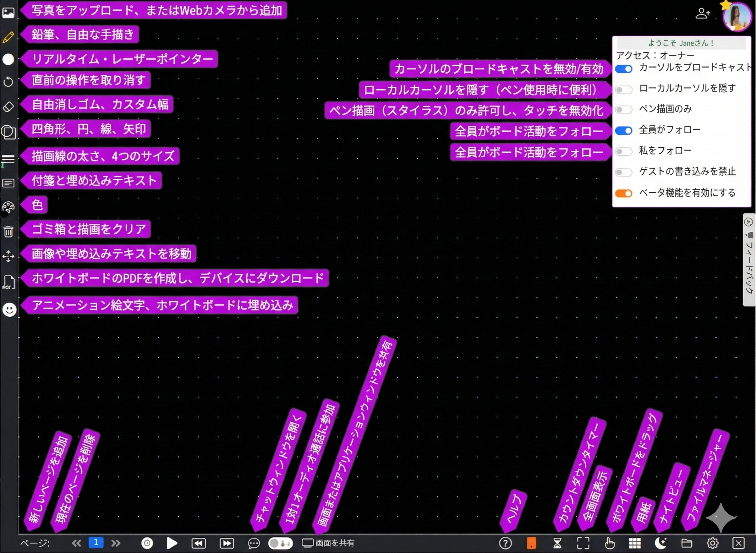Go to next page with double chevron
This screenshot has width=756, height=553.
pyautogui.click(x=116, y=543)
